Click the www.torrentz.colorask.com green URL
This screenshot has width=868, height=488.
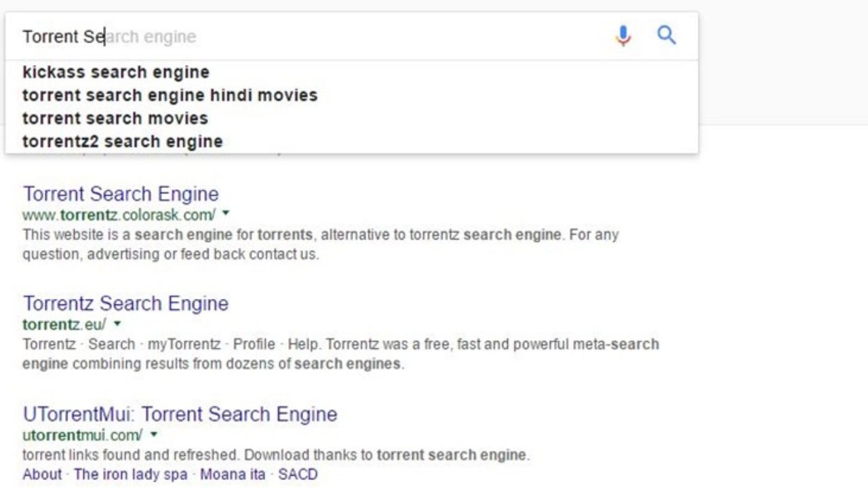pyautogui.click(x=119, y=215)
